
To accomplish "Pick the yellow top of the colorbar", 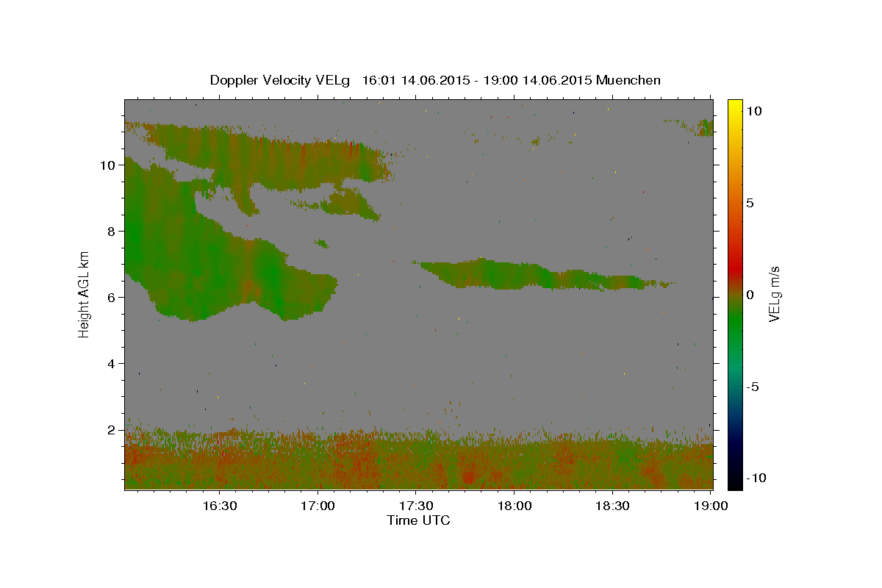I will (x=735, y=107).
